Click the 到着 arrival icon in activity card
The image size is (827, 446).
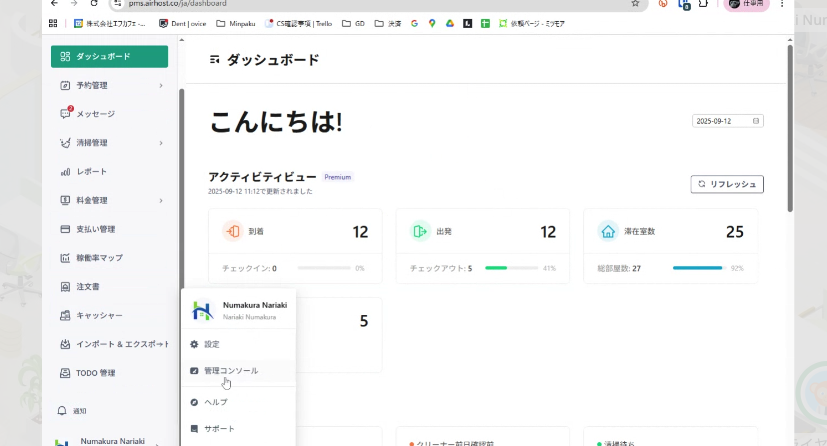(x=232, y=232)
